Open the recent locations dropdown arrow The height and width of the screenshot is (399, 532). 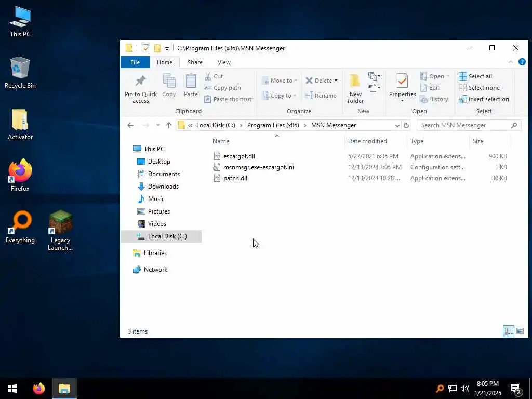[x=158, y=125]
